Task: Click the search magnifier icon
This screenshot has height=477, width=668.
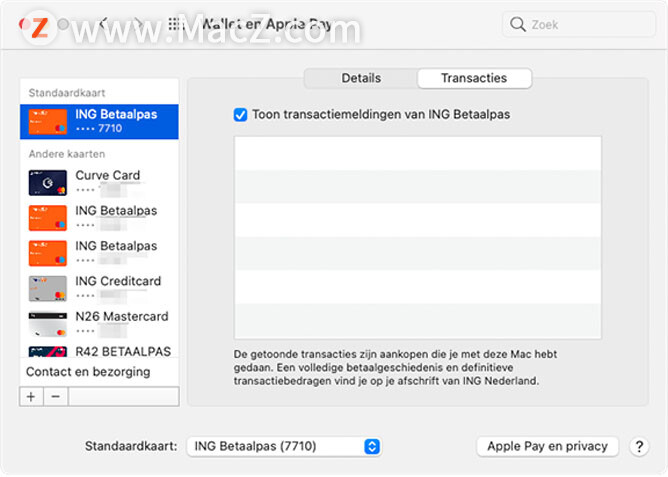Action: tap(518, 24)
